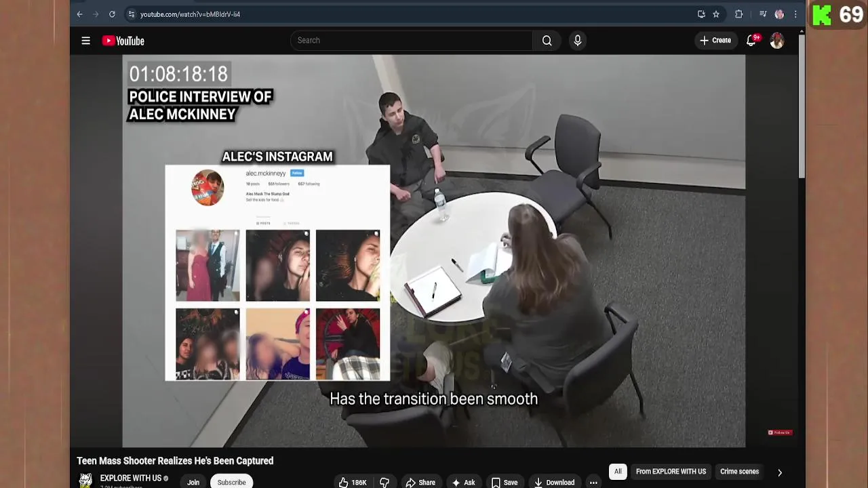Screen dimensions: 868x488
Task: Open the browser extensions puzzle icon
Action: pos(739,14)
